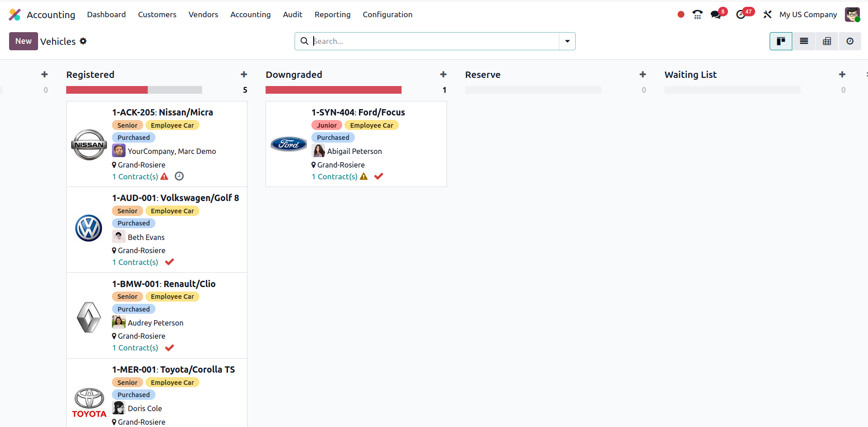
Task: Select the kanban view icon
Action: point(781,41)
